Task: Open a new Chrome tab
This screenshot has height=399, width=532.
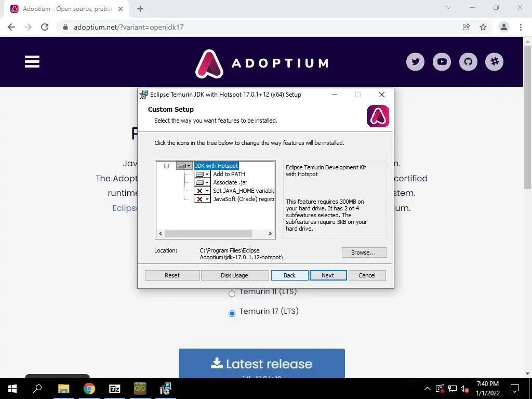Action: (x=140, y=9)
